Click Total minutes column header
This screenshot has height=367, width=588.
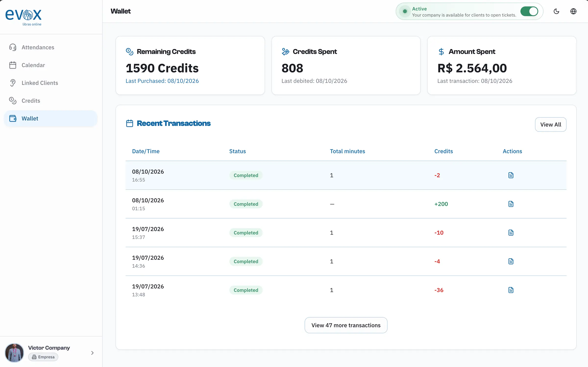(x=347, y=151)
